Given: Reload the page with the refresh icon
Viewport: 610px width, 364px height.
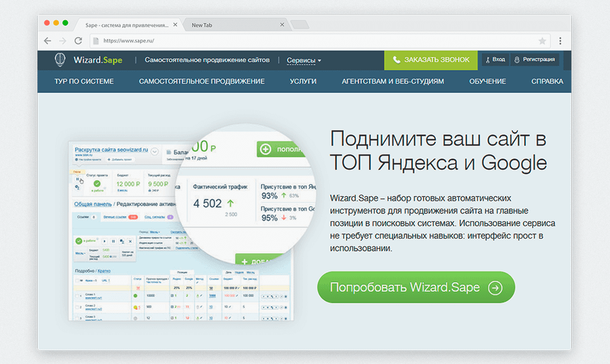Looking at the screenshot, I should point(78,41).
